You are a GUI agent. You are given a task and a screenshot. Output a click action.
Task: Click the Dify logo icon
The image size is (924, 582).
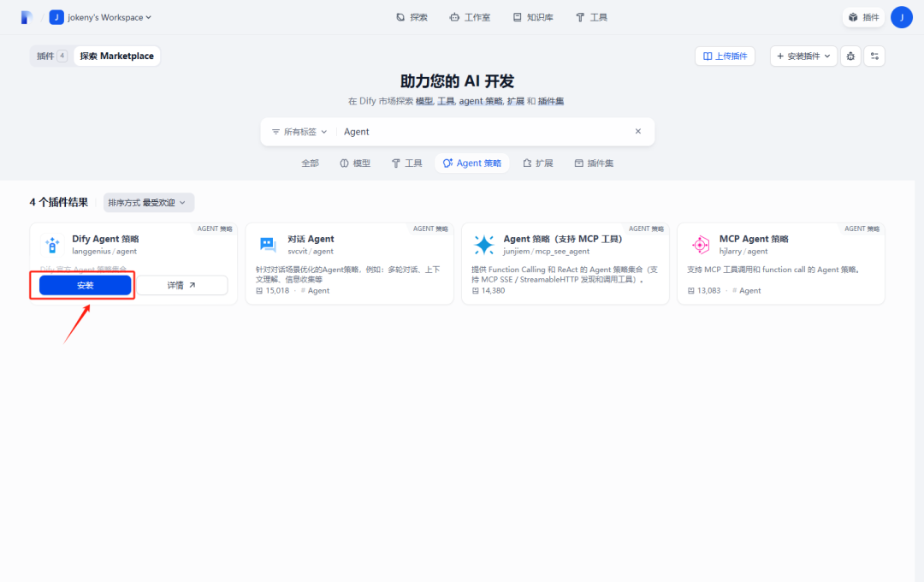pos(26,18)
